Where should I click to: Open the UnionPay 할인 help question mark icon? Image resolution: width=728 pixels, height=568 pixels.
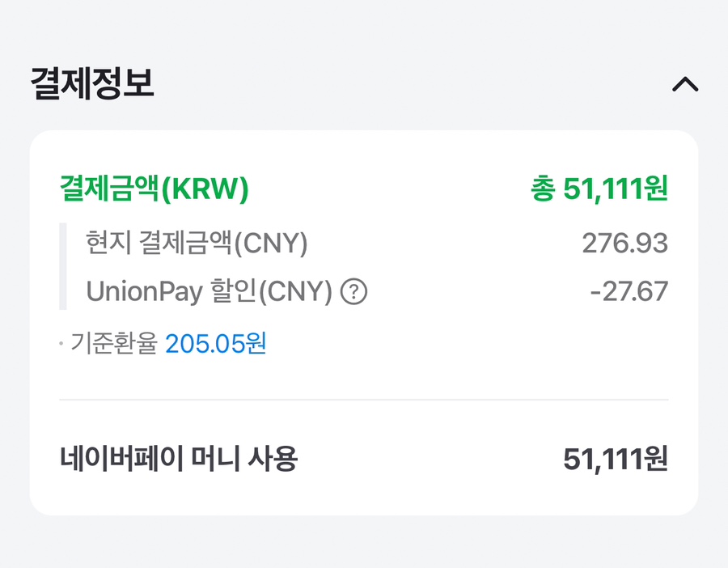click(x=353, y=291)
